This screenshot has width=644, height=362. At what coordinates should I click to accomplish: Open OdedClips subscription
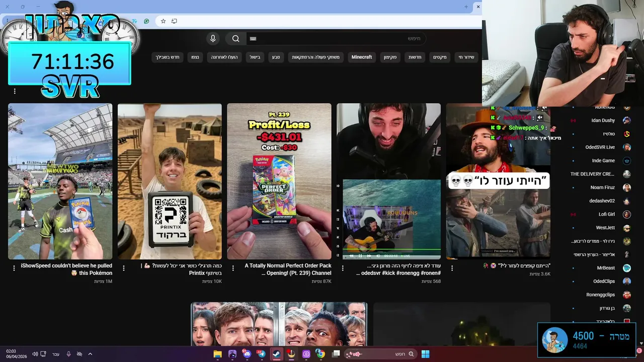point(604,282)
